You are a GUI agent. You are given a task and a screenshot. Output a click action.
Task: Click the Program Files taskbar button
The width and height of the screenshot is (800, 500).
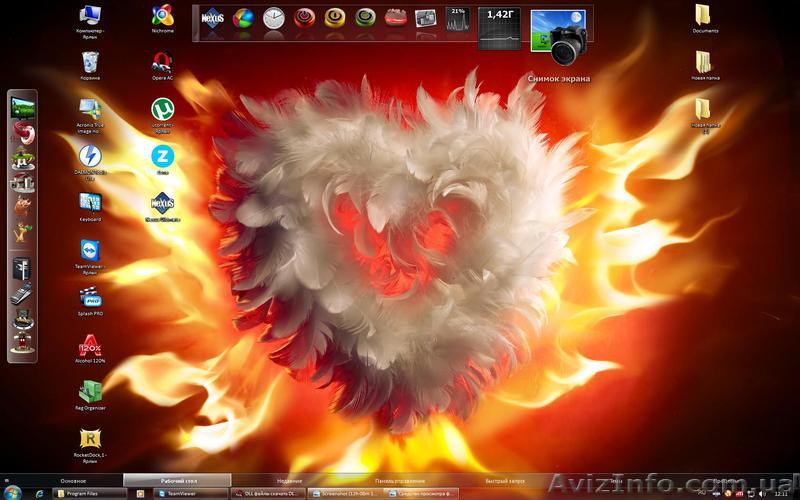click(90, 493)
